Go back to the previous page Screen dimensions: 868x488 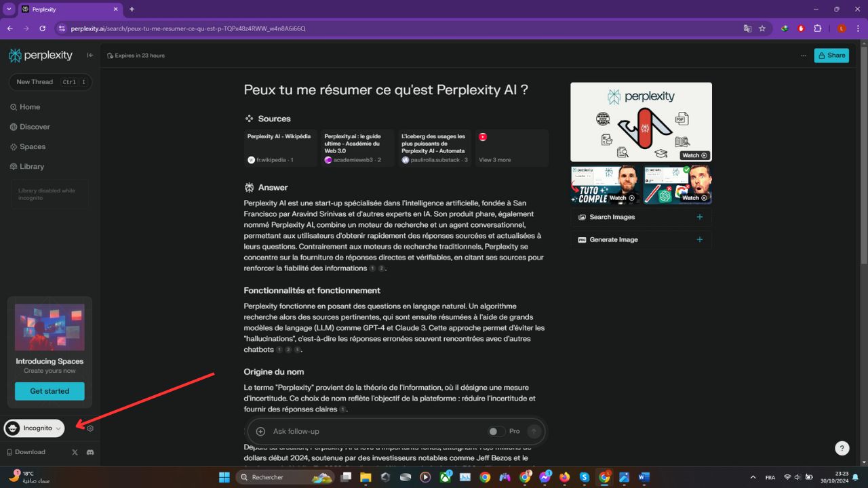pyautogui.click(x=10, y=28)
